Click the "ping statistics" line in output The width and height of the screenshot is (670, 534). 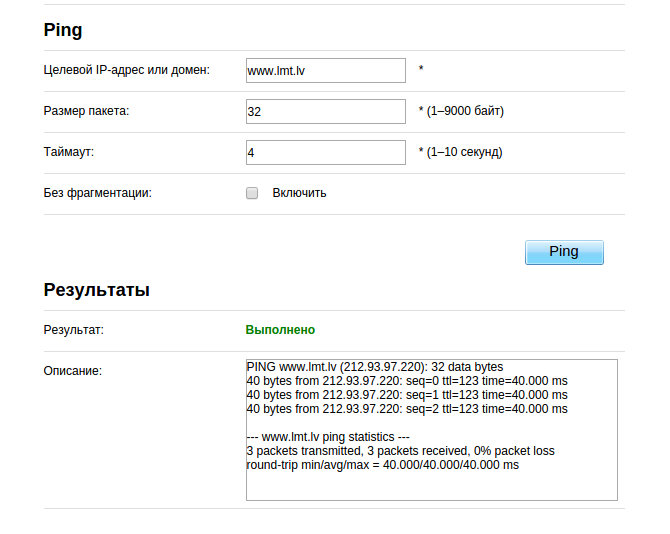click(x=328, y=437)
